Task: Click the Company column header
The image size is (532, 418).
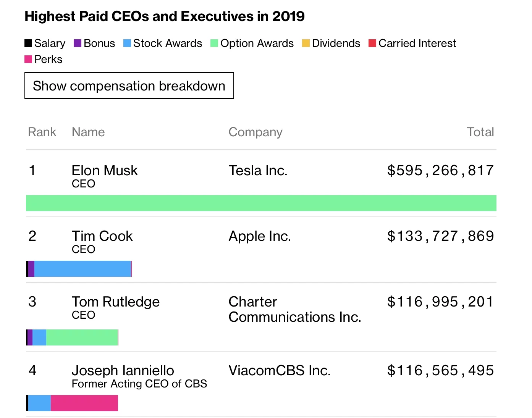Action: coord(255,132)
